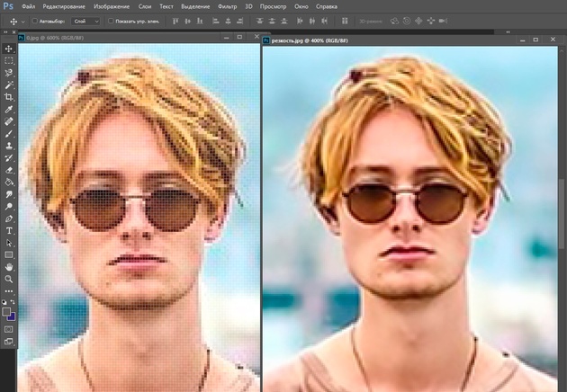Toggle Показать упр. элем. checkbox
567x392 pixels.
111,21
